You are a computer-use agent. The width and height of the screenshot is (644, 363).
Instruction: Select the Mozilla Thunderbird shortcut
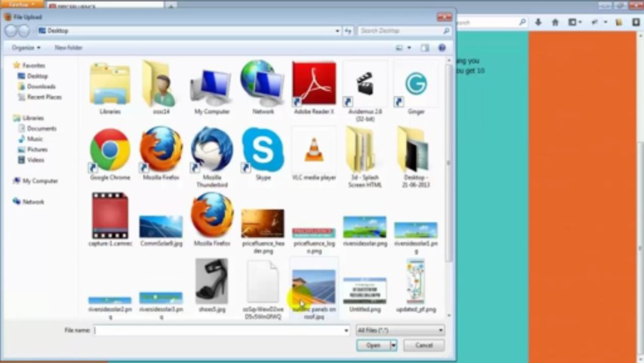coord(212,156)
